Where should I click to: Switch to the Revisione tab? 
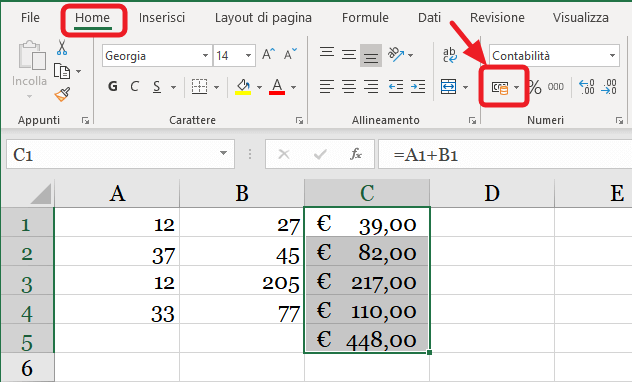click(497, 18)
